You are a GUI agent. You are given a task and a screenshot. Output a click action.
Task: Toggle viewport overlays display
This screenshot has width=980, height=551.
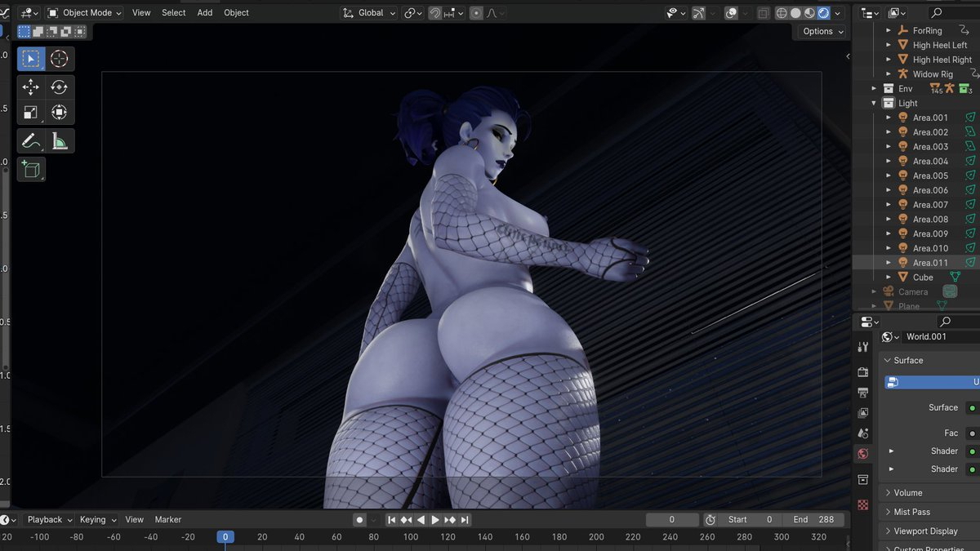pyautogui.click(x=732, y=13)
